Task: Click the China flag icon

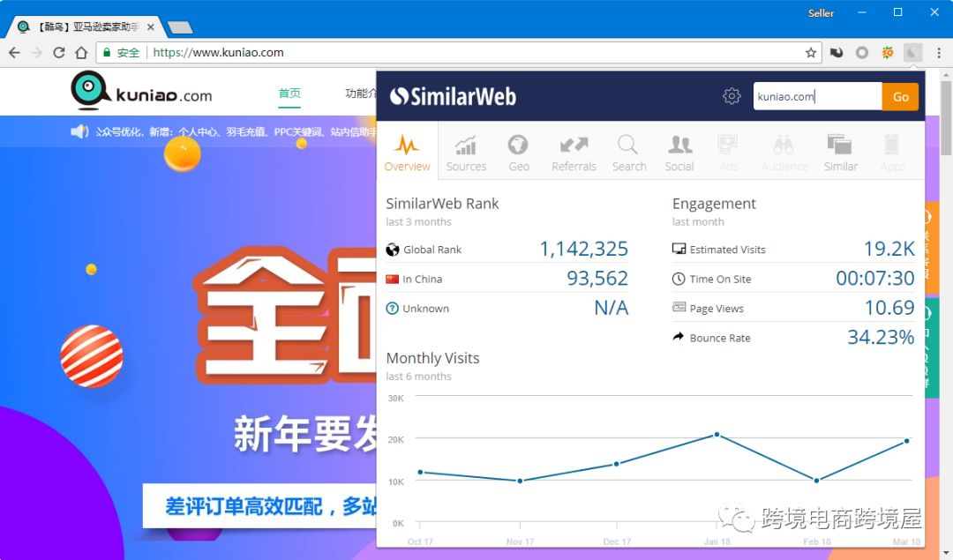Action: point(392,279)
